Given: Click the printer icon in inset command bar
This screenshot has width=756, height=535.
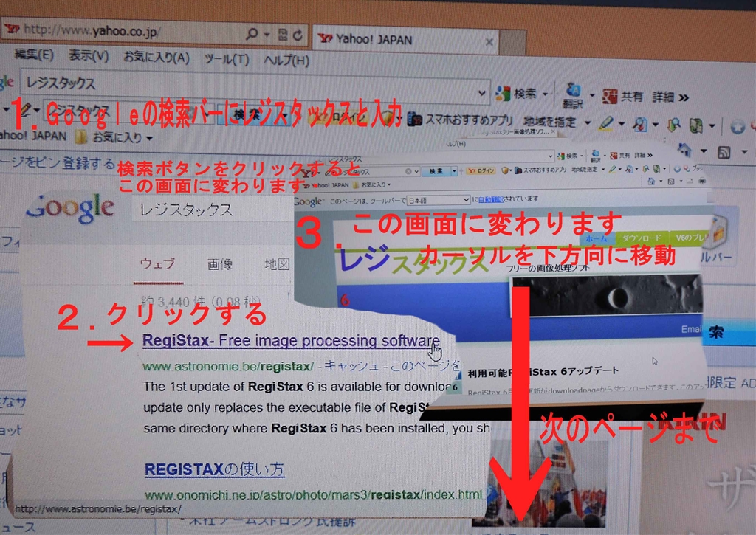Looking at the screenshot, I should click(x=701, y=181).
